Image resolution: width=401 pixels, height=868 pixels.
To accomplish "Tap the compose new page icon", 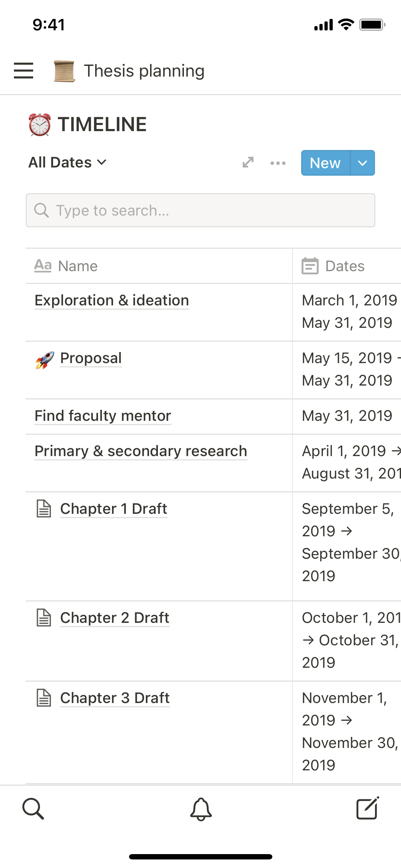I will click(x=367, y=808).
